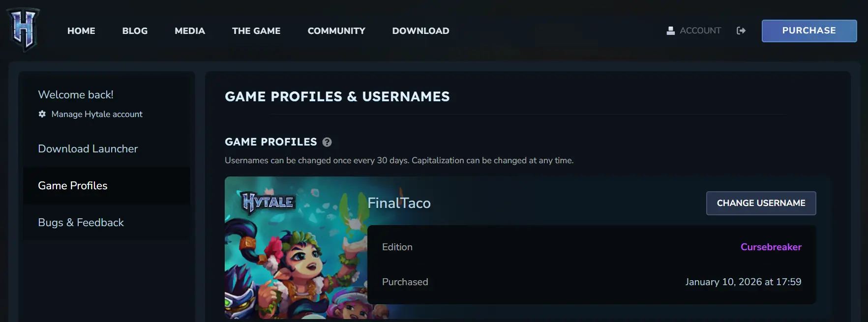
Task: Open the Community page
Action: (336, 30)
